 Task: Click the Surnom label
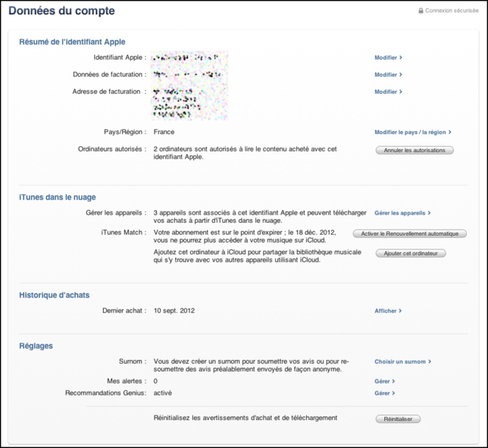click(133, 362)
